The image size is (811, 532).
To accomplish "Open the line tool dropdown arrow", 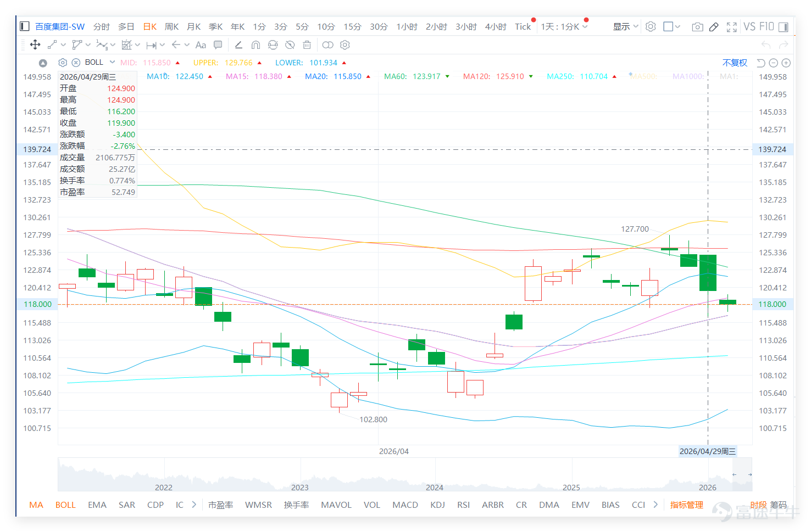I will (63, 45).
